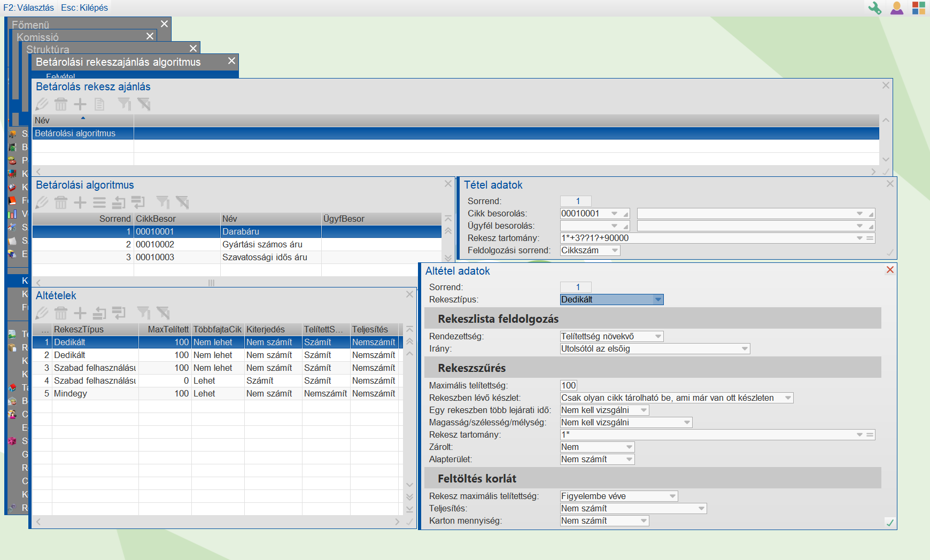Viewport: 930px width, 560px height.
Task: Click the user profile icon in top bar
Action: (x=897, y=8)
